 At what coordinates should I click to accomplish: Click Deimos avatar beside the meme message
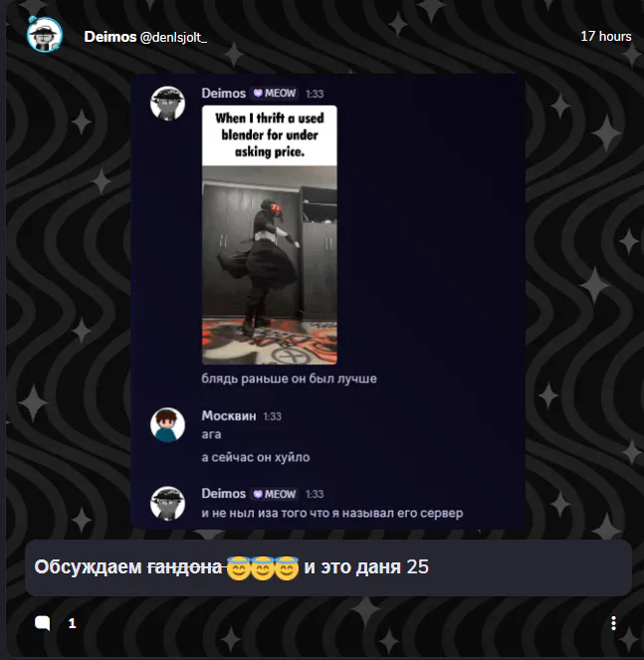click(167, 104)
